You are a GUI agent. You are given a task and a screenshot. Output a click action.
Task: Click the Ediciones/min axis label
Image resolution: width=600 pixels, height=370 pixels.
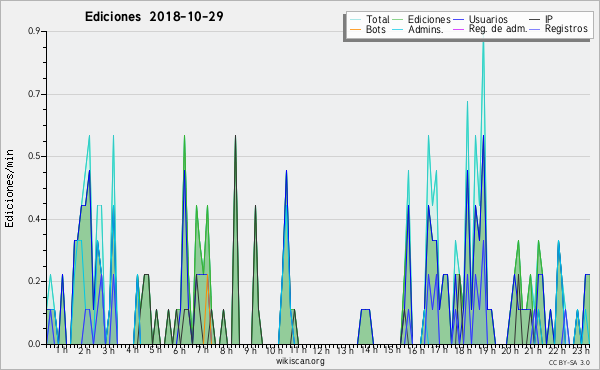tap(9, 188)
